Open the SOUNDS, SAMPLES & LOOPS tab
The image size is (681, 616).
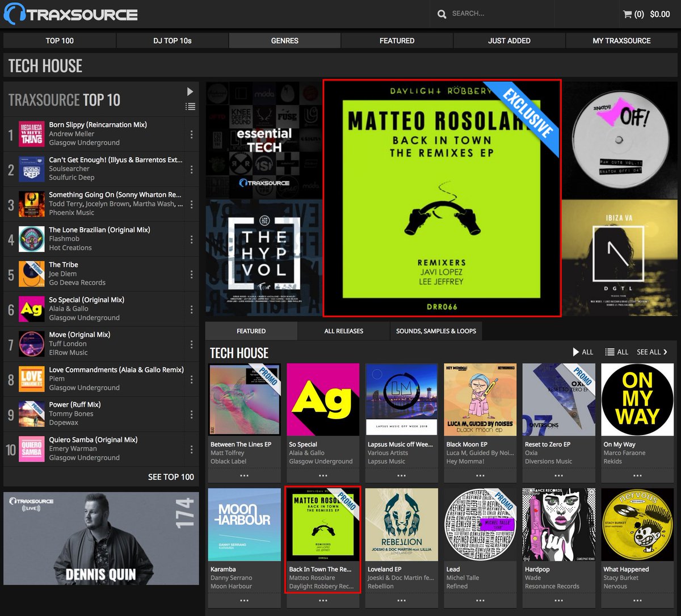[x=436, y=331]
